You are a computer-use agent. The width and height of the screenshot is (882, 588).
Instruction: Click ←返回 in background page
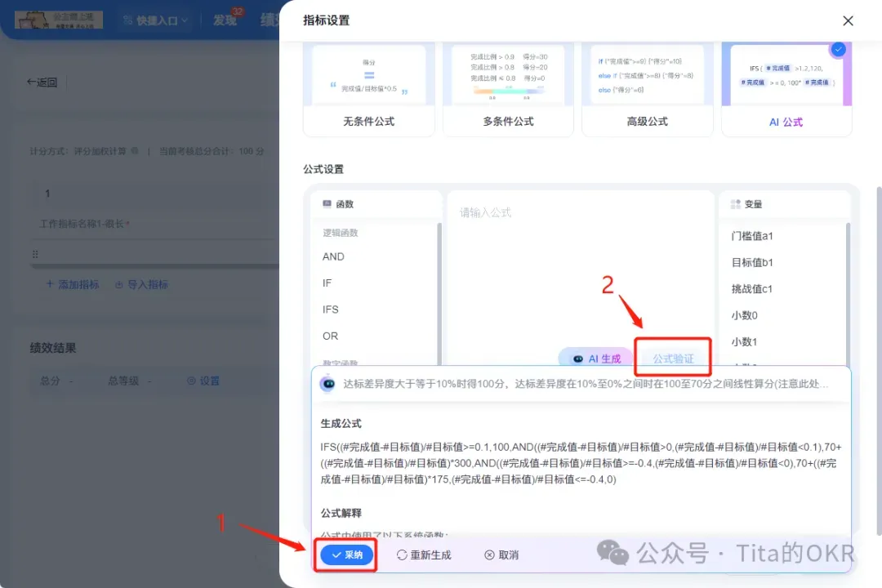point(42,82)
